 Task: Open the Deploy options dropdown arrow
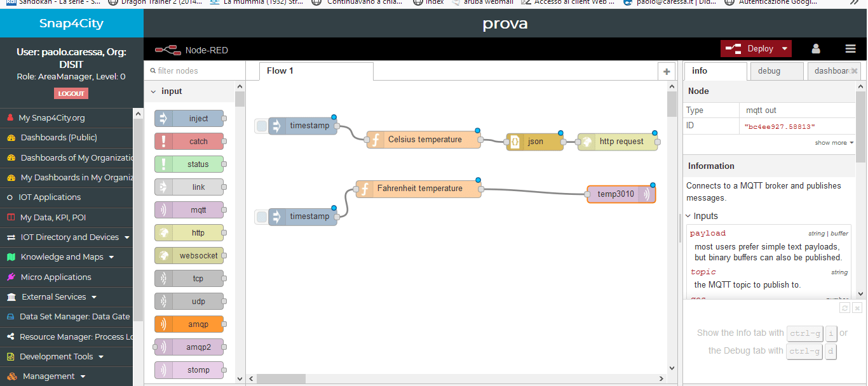tap(785, 49)
